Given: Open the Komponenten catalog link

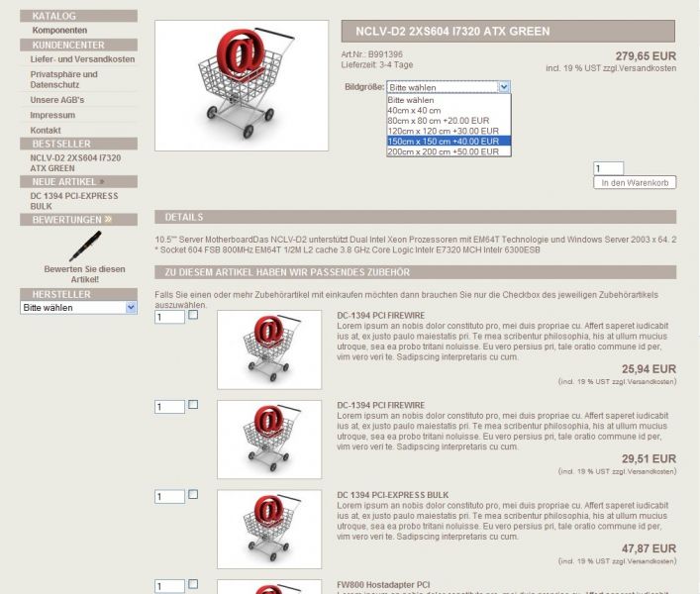Looking at the screenshot, I should [x=59, y=30].
